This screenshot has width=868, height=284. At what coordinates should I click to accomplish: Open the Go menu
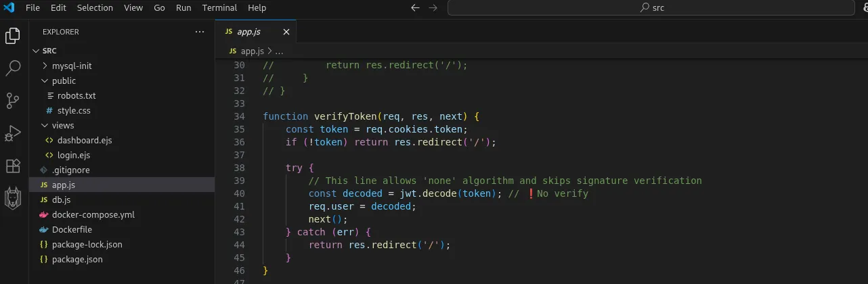tap(159, 8)
